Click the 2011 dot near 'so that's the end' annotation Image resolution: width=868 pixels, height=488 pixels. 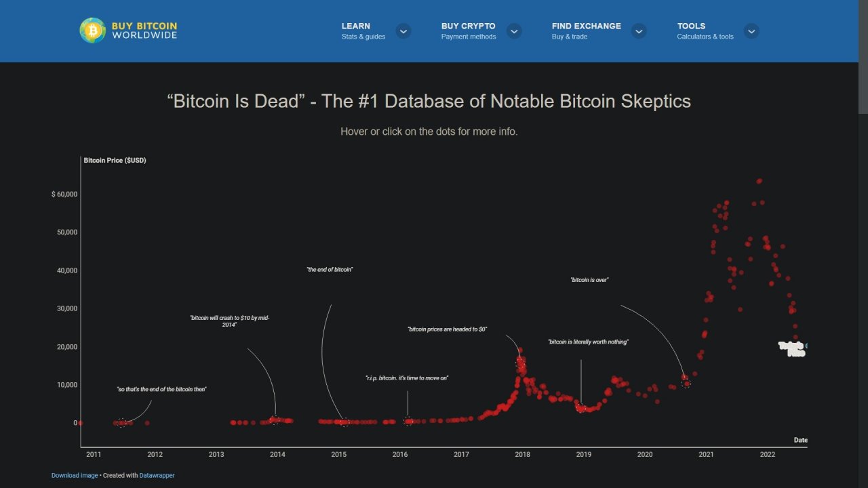[122, 422]
